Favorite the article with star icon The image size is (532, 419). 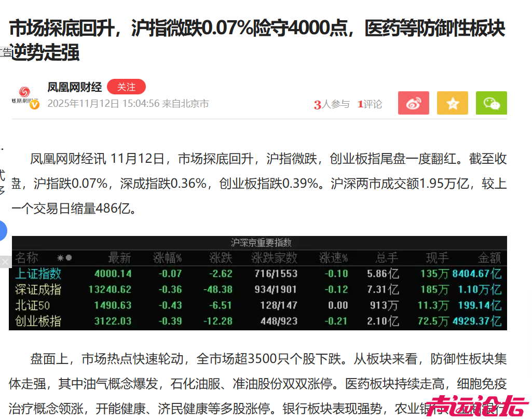point(452,103)
